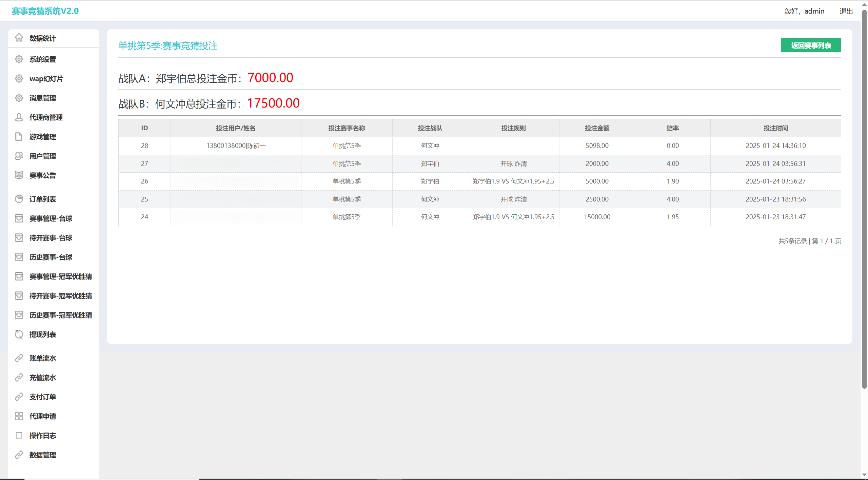Click the 赛事竞猜系统V2.0 logo title
The height and width of the screenshot is (480, 868).
tap(45, 11)
